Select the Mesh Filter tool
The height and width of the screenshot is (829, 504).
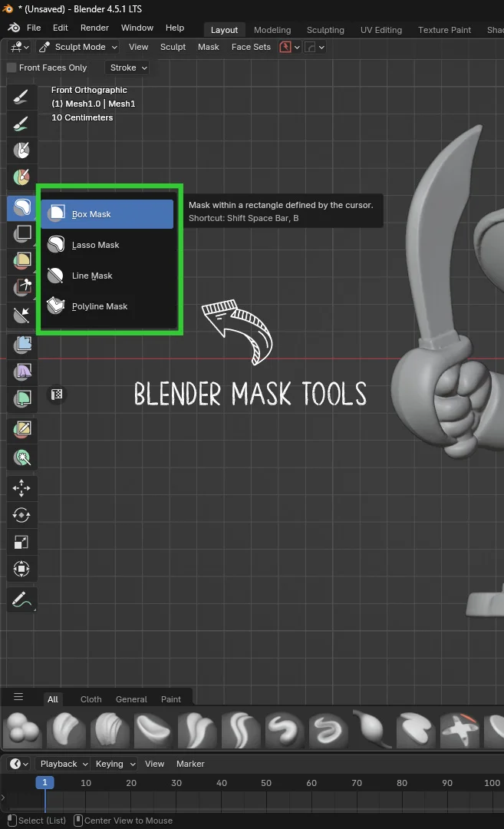(x=21, y=345)
